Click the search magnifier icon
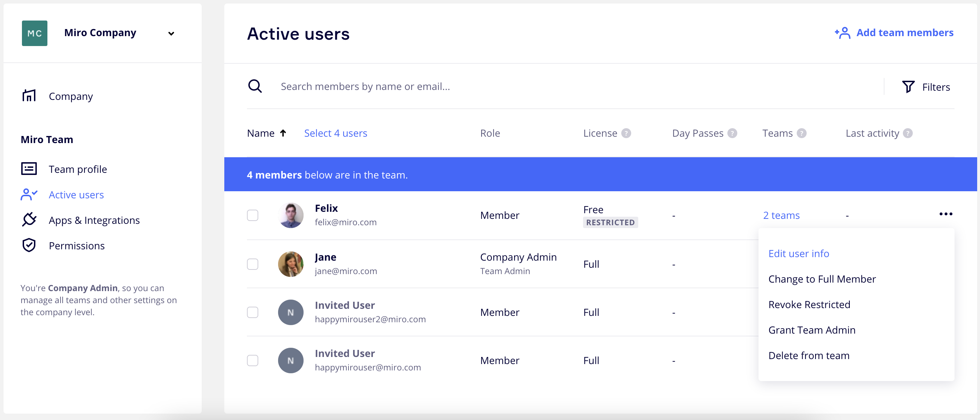980x420 pixels. 255,86
